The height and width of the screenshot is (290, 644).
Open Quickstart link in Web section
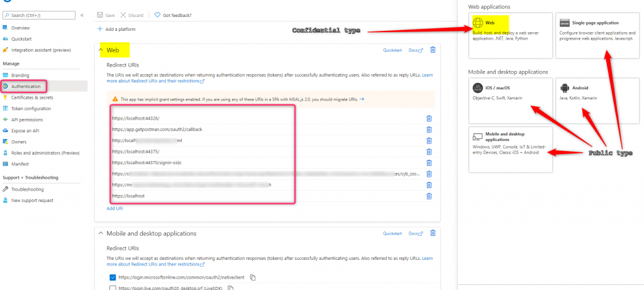click(x=392, y=50)
